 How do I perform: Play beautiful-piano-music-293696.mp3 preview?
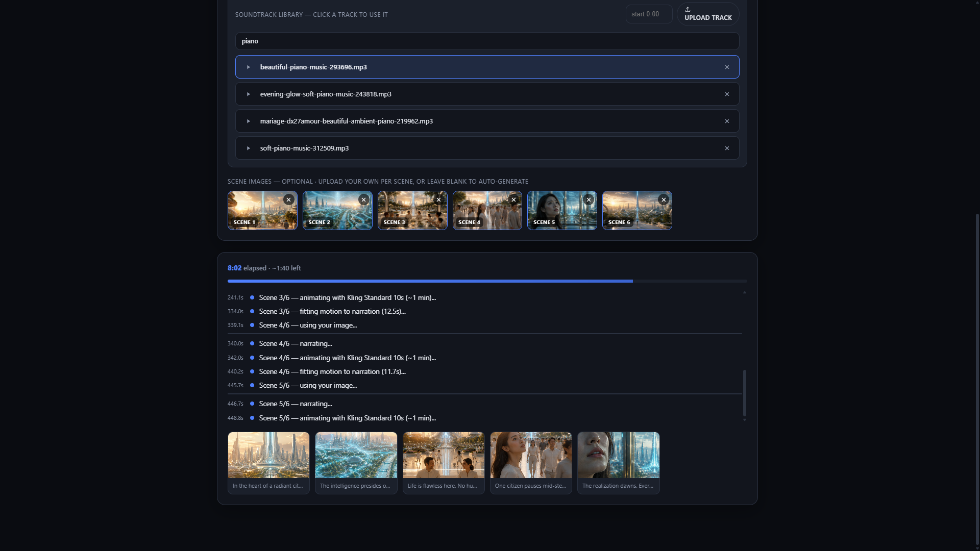pos(249,67)
